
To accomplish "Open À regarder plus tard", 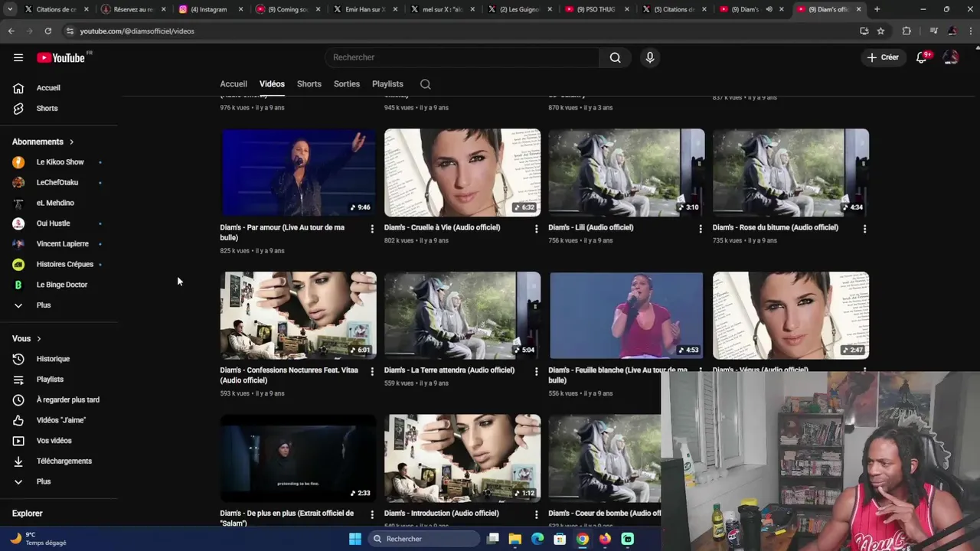I will click(x=67, y=399).
